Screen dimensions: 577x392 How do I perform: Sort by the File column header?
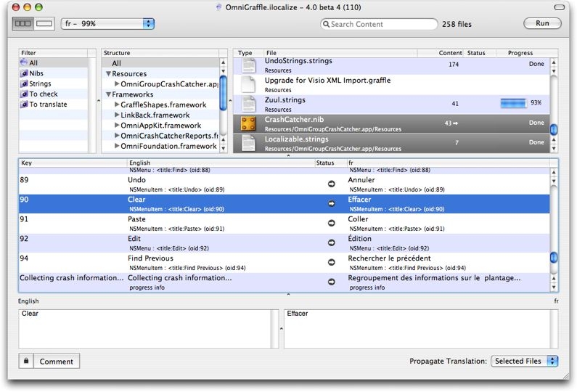tap(340, 53)
